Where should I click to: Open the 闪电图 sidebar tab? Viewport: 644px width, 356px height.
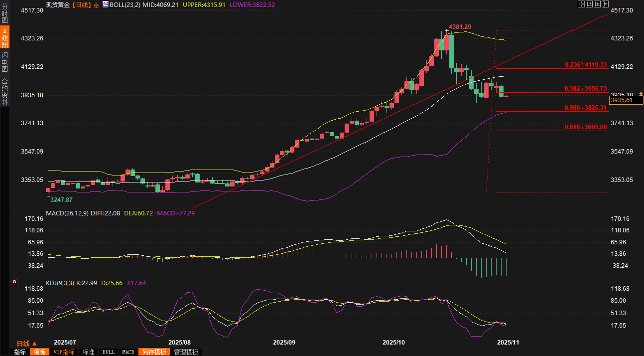(5, 62)
